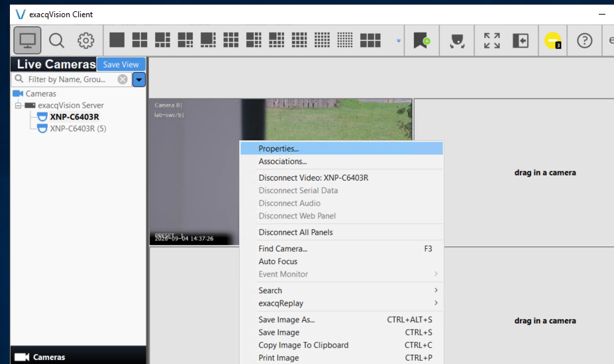Choose Copy Image To Clipboard

[342, 345]
